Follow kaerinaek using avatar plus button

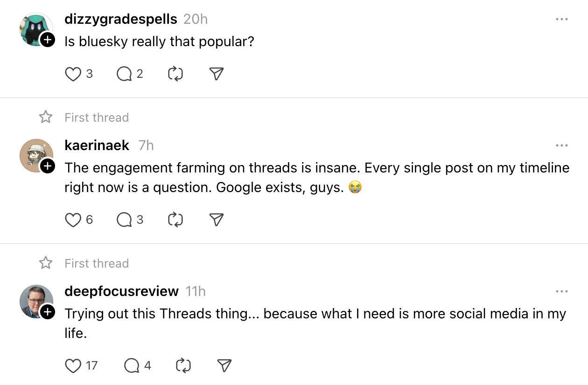(47, 166)
